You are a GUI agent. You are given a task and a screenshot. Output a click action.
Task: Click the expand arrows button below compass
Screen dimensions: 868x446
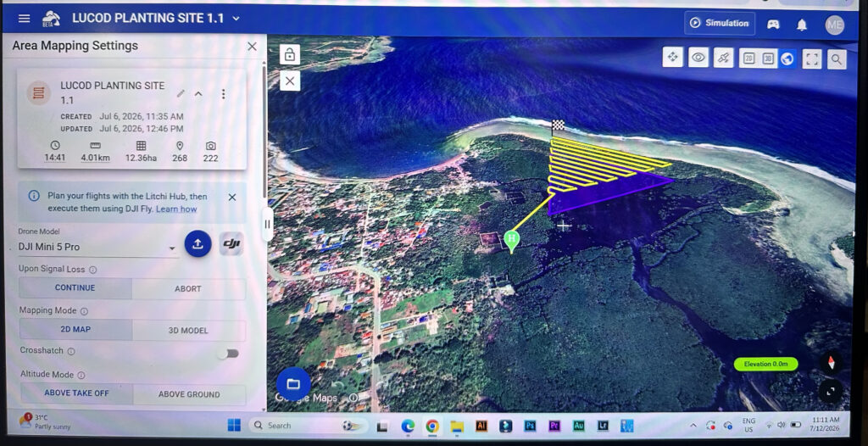(831, 391)
